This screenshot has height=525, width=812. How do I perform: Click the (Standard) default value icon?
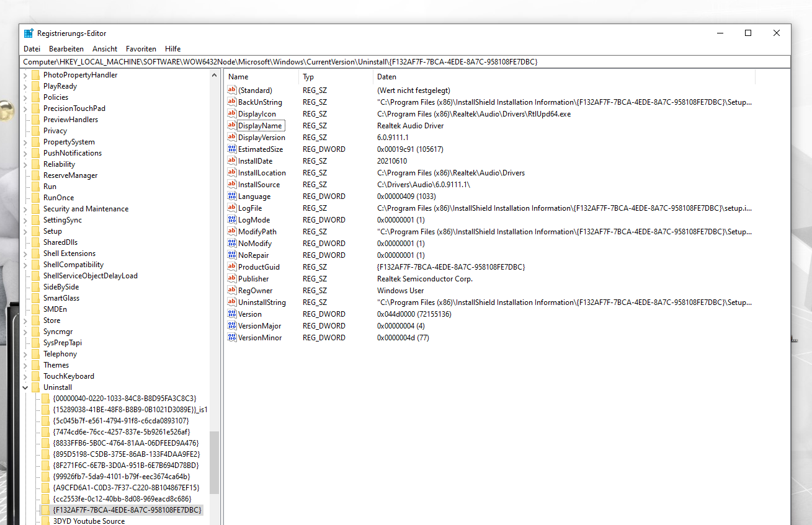232,90
